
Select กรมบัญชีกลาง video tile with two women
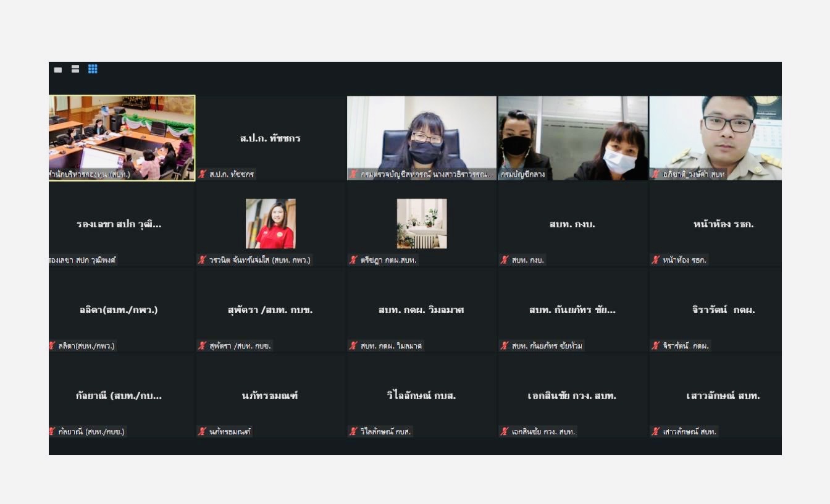point(573,138)
